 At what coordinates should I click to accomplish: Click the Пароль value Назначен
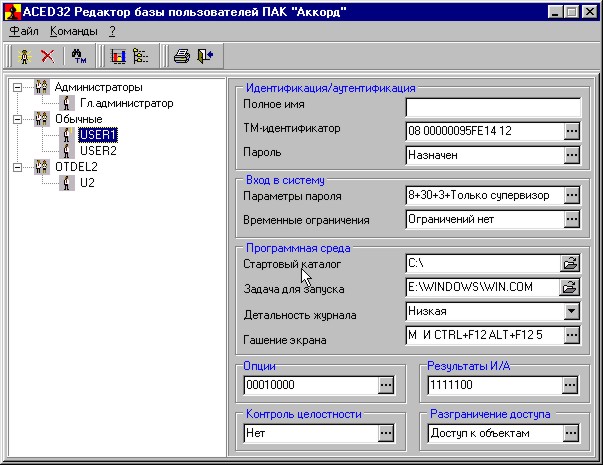tap(433, 155)
